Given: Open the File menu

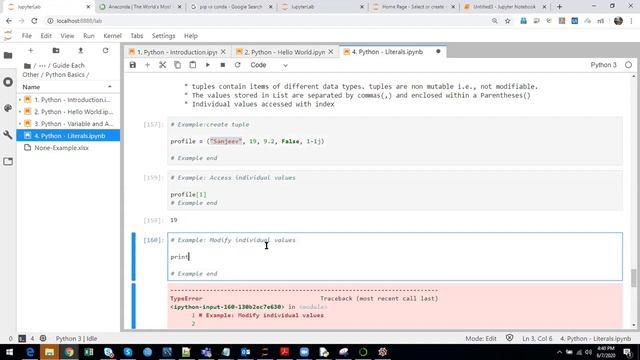Looking at the screenshot, I should click(x=27, y=36).
